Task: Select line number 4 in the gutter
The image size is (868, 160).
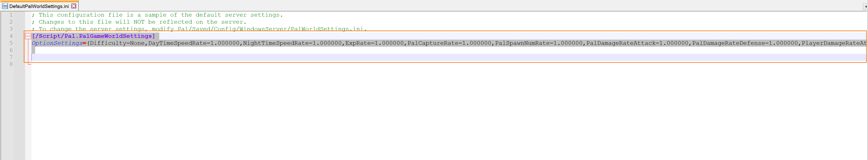Action: [x=11, y=36]
